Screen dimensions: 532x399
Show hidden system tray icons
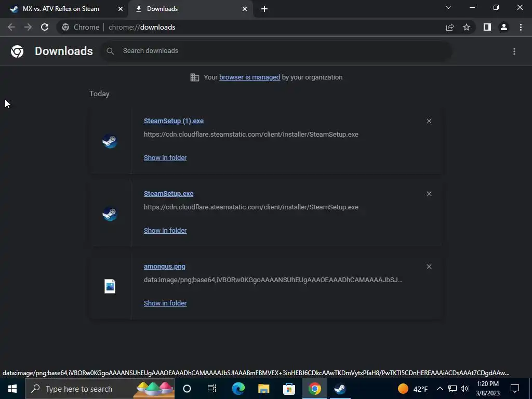pyautogui.click(x=440, y=389)
